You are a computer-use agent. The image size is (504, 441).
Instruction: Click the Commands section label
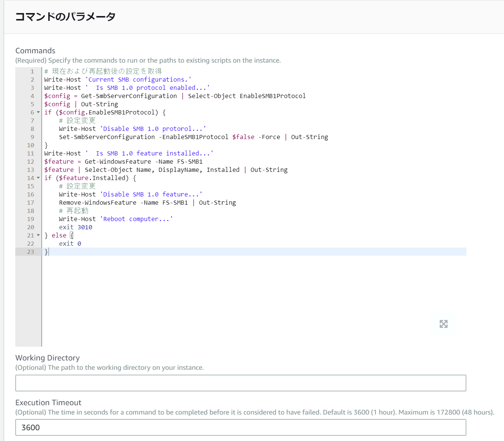pyautogui.click(x=35, y=50)
